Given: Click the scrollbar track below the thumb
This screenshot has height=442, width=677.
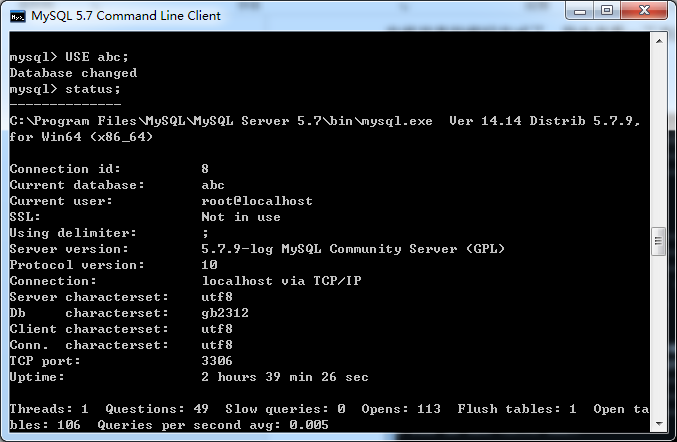Looking at the screenshot, I should 659,336.
